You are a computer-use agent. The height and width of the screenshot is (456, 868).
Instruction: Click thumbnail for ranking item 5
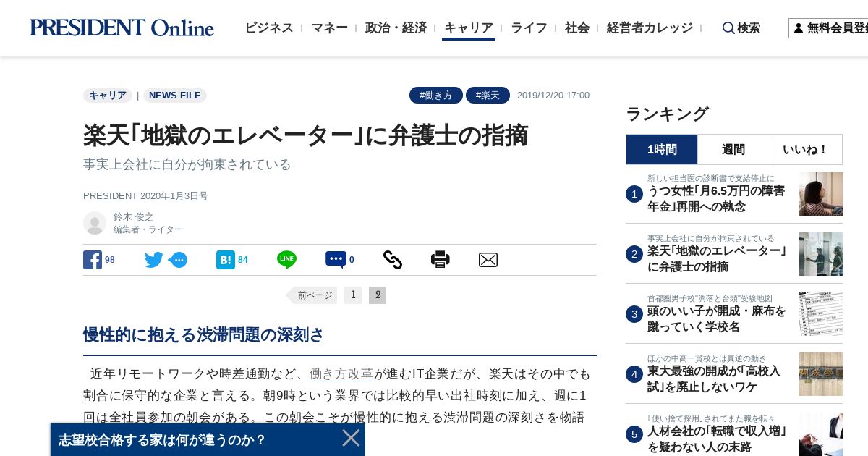[x=821, y=434]
